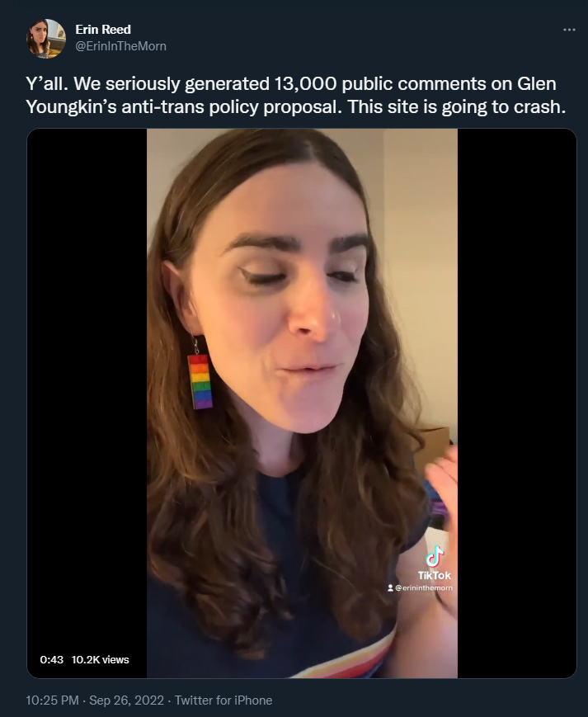Click the 0:43 video duration label

point(52,659)
